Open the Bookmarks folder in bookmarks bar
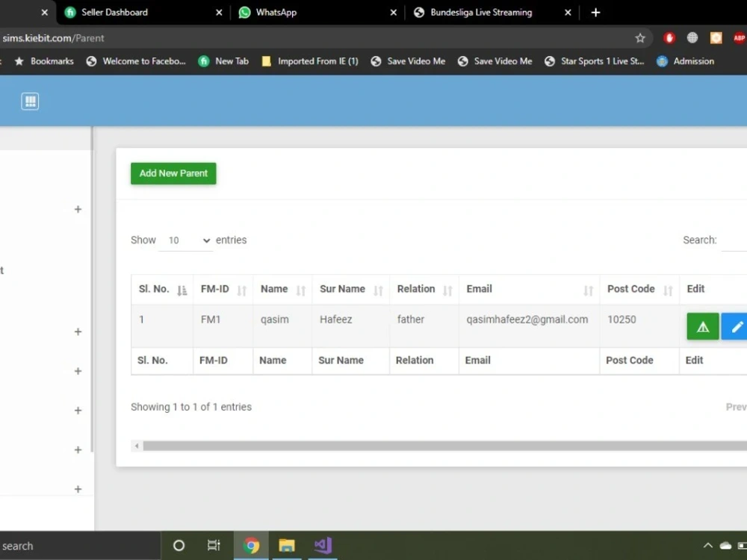This screenshot has width=747, height=560. [x=44, y=61]
